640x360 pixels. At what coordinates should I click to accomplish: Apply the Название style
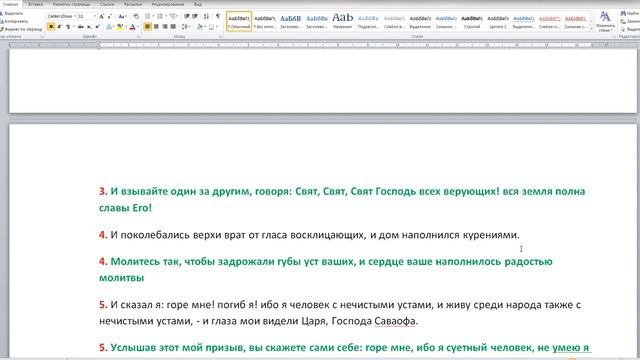342,21
